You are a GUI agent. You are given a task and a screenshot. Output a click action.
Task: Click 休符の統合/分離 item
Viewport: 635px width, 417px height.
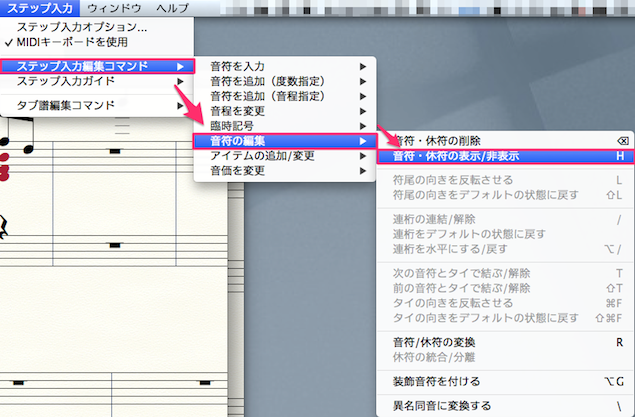coord(505,357)
